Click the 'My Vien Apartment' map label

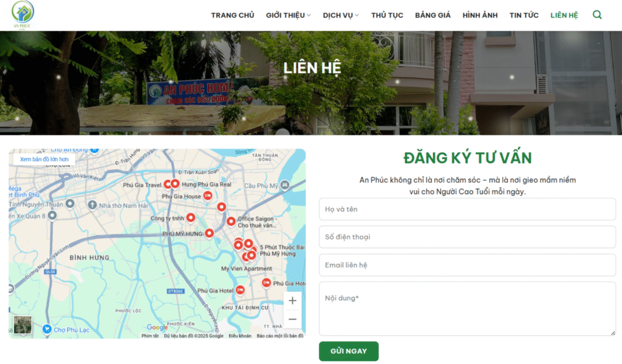tap(247, 269)
